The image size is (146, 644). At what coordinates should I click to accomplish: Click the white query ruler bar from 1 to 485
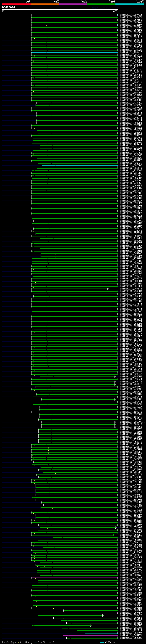tap(60, 10)
